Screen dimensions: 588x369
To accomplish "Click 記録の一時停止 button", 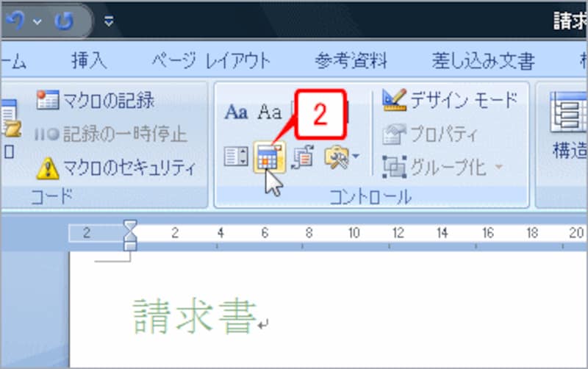I will pos(110,134).
